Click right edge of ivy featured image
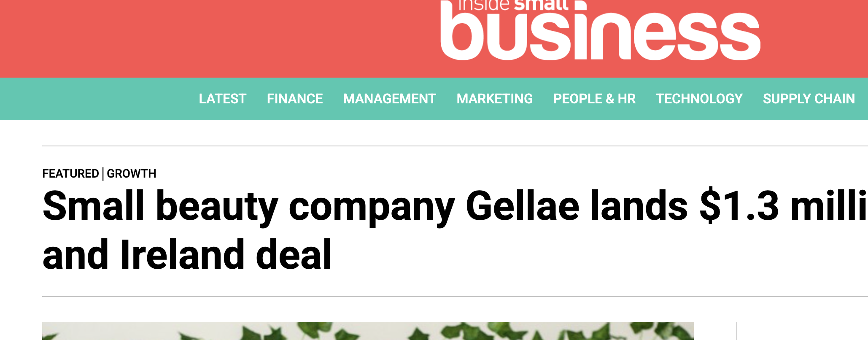Viewport: 868px width, 340px height. pos(685,331)
